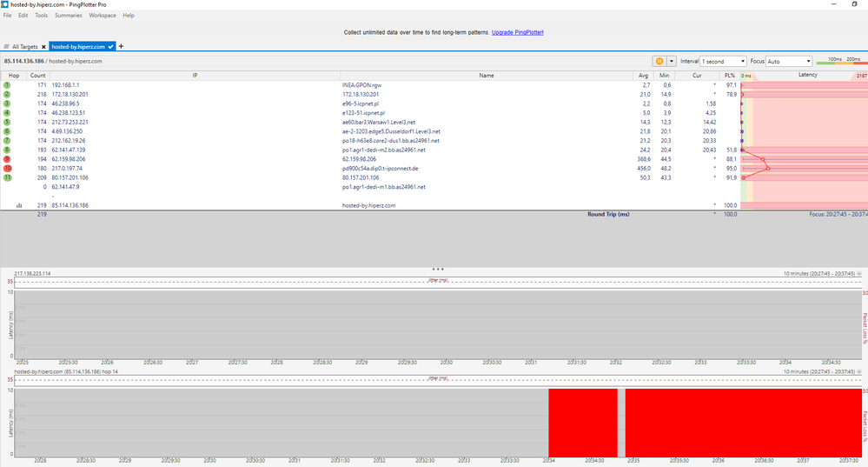Add a new target with the plus button
Screen dimensions: 868x467
(122, 47)
